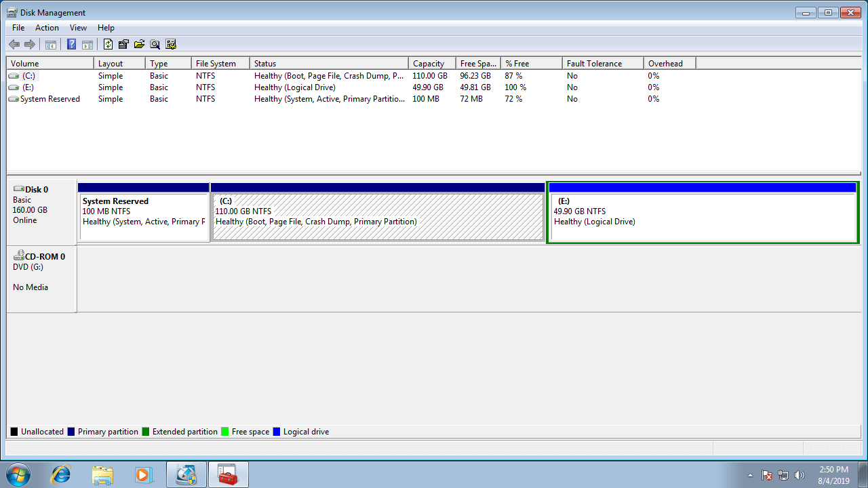Toggle the show/hide action pane icon

87,45
